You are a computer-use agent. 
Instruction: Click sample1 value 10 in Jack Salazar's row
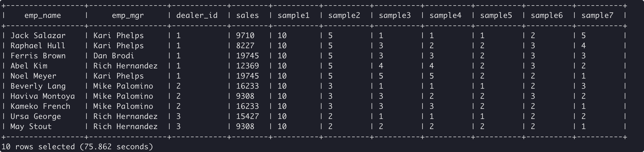tap(282, 35)
